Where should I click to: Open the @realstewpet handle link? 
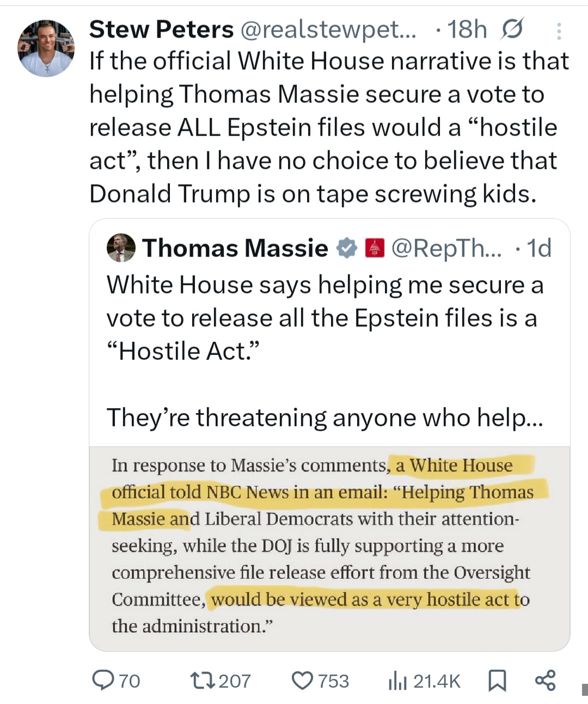(328, 29)
